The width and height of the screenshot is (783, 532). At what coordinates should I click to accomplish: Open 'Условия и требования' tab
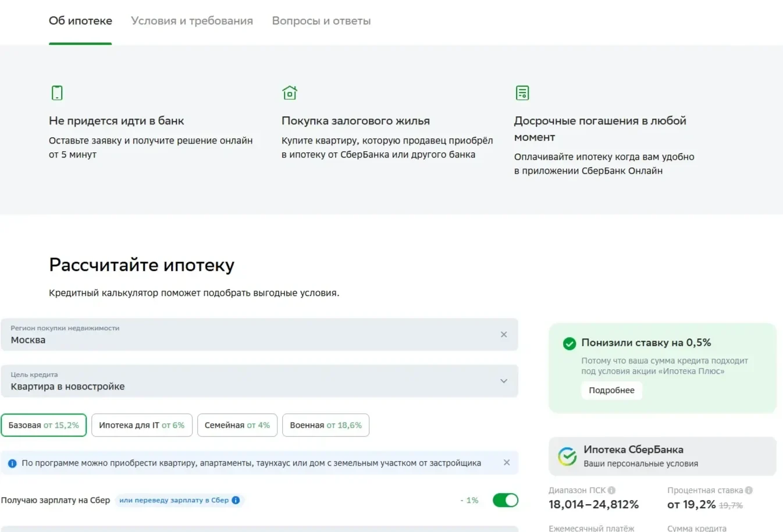(x=192, y=21)
